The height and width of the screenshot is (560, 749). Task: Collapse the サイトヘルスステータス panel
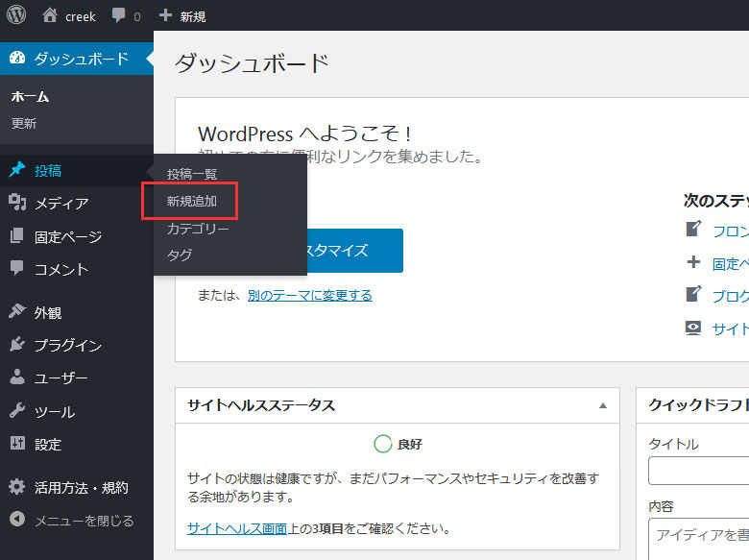click(x=603, y=405)
